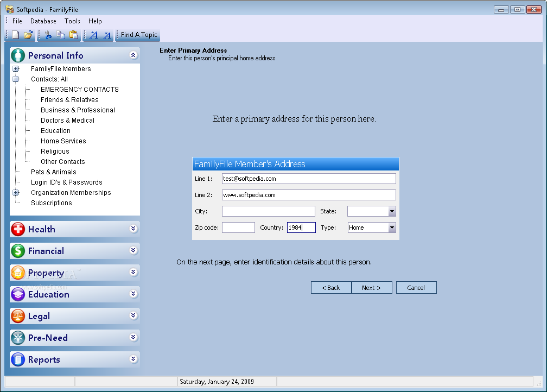
Task: Click into the Country field
Action: [x=301, y=227]
